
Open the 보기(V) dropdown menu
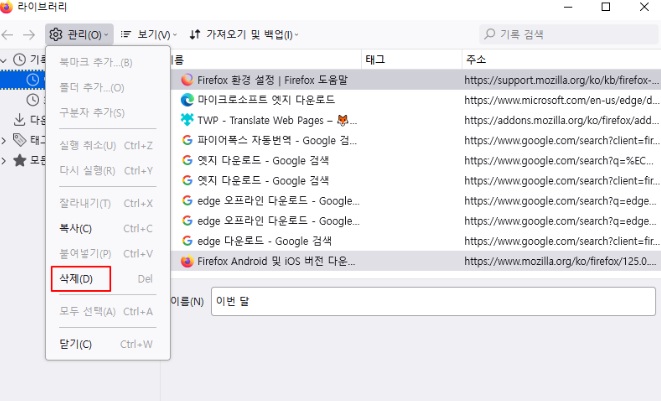point(146,35)
